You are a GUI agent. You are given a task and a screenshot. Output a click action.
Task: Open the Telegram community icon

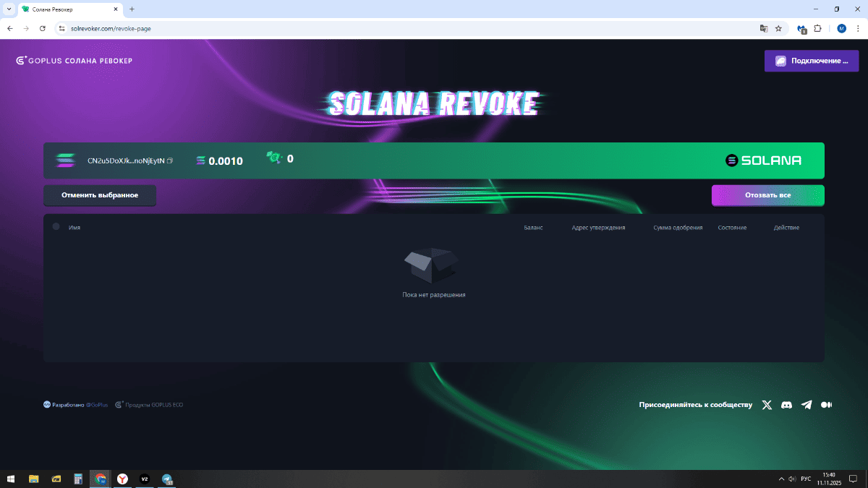(807, 405)
